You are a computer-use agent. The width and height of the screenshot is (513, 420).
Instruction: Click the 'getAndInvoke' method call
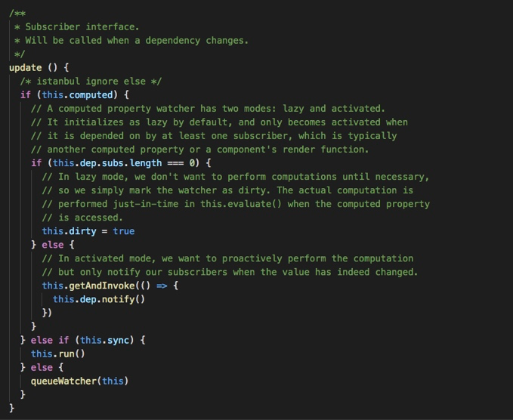pyautogui.click(x=102, y=286)
